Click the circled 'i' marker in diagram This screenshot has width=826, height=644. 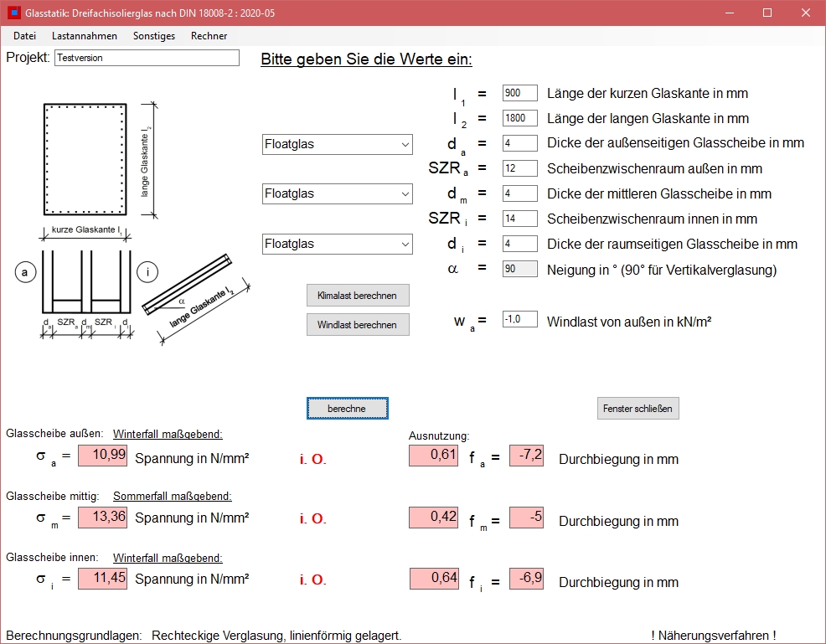click(x=147, y=271)
